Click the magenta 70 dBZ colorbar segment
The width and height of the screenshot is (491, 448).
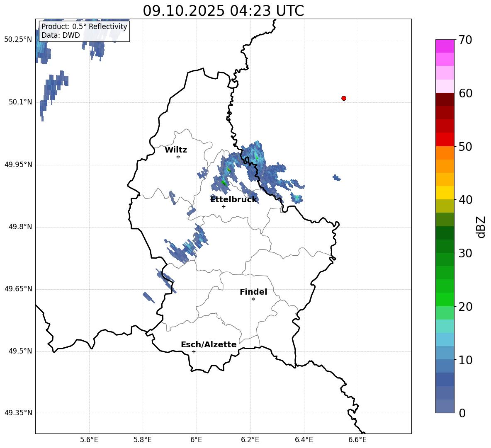[x=445, y=46]
